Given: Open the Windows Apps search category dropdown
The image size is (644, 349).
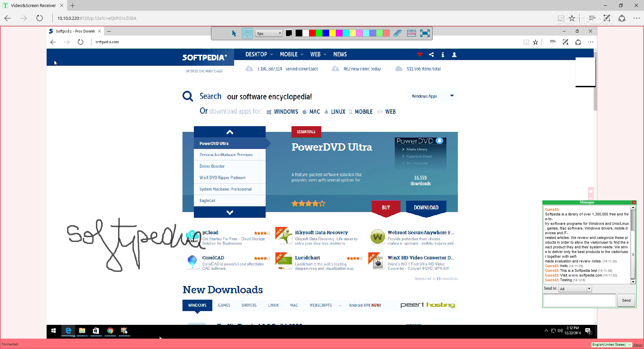Looking at the screenshot, I should 432,96.
